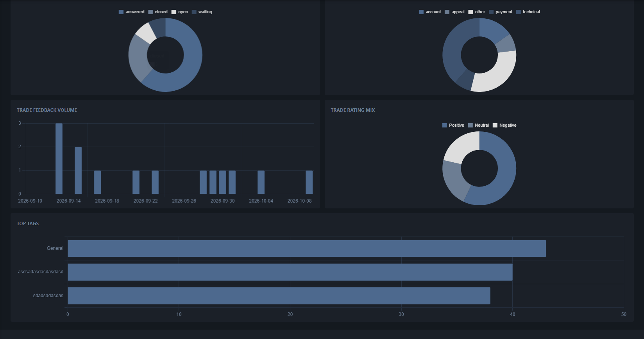Click the last bar of feedback volume chart
This screenshot has height=339, width=644.
click(309, 182)
